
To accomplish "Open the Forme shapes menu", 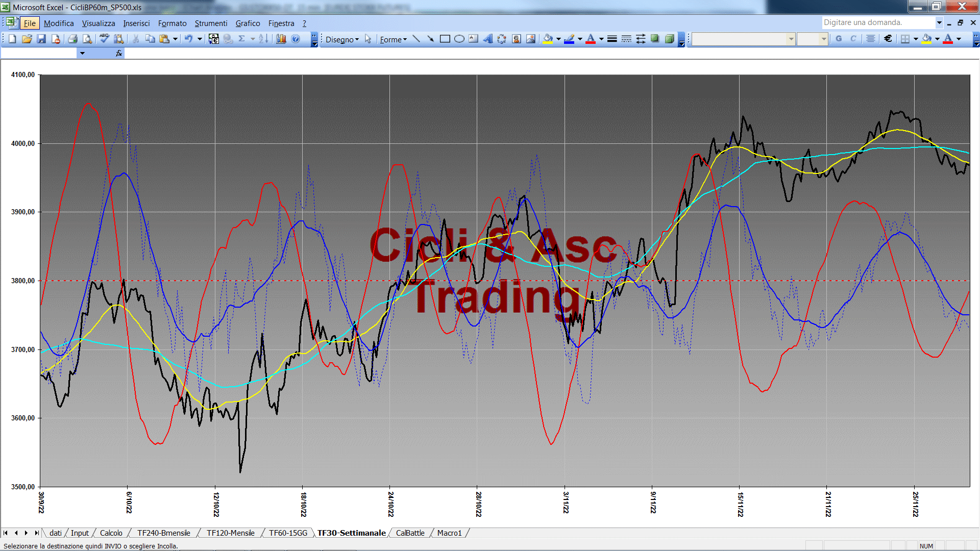I will coord(393,39).
